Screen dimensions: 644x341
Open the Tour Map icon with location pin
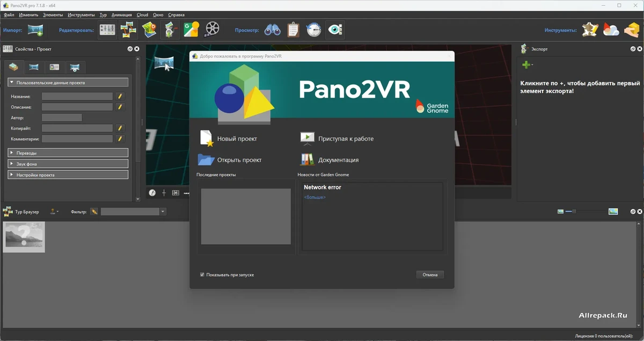coord(149,30)
